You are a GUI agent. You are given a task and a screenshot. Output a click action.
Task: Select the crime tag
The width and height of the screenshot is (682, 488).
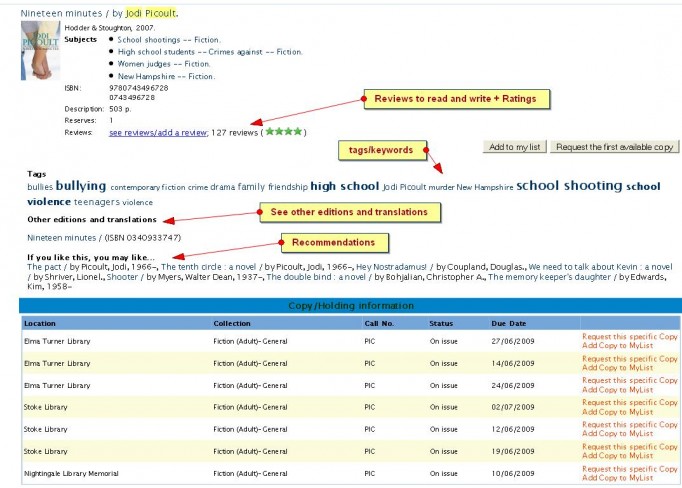click(x=198, y=187)
